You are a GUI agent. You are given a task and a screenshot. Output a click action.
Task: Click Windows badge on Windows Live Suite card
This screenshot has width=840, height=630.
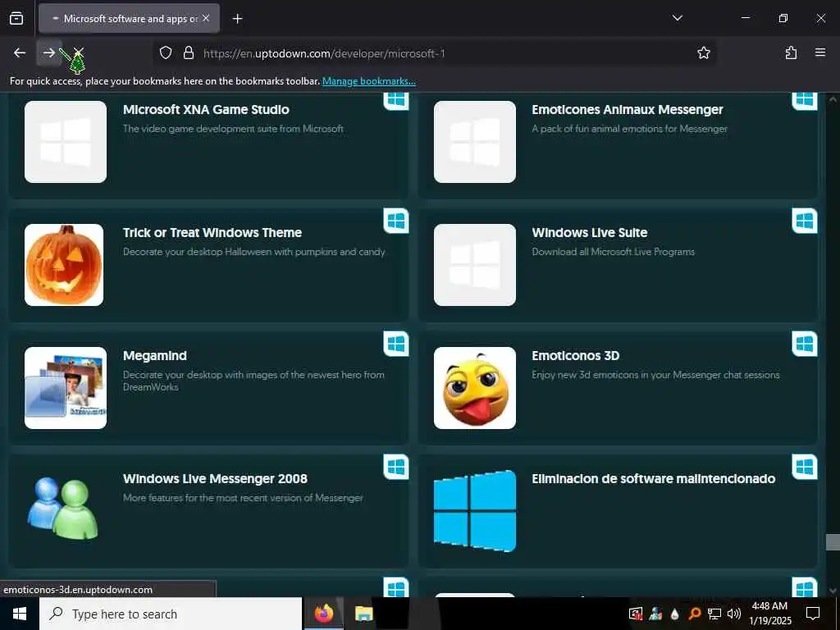coord(805,221)
